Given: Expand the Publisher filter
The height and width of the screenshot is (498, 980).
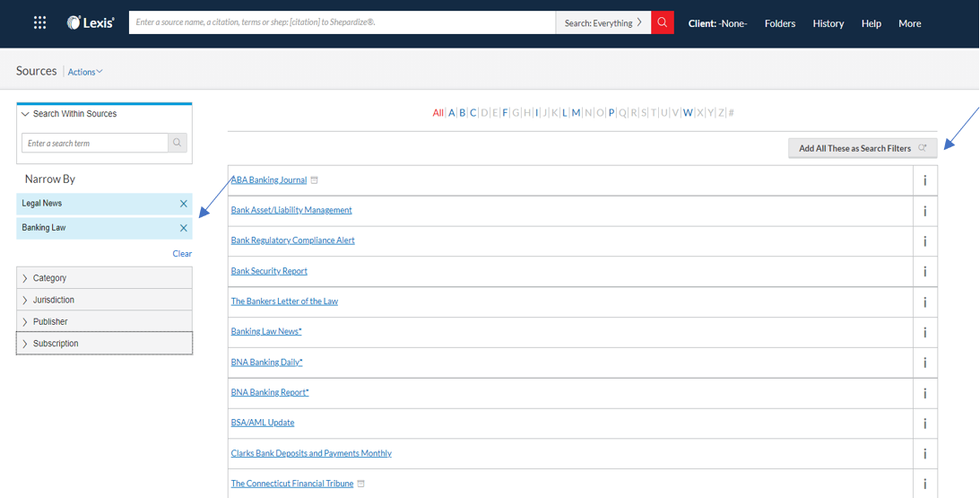Looking at the screenshot, I should (104, 321).
